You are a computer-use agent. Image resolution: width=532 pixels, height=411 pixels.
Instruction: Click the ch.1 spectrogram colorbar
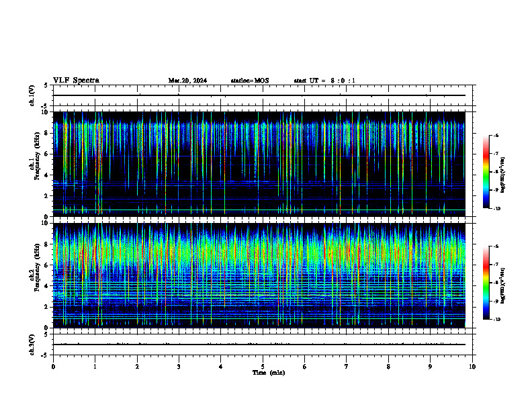[x=486, y=172]
